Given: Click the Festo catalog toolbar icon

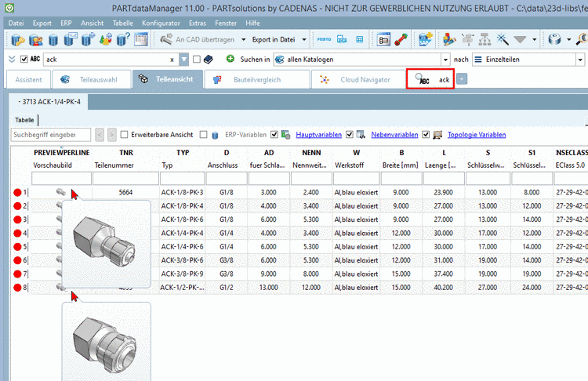Looking at the screenshot, I should tap(324, 38).
